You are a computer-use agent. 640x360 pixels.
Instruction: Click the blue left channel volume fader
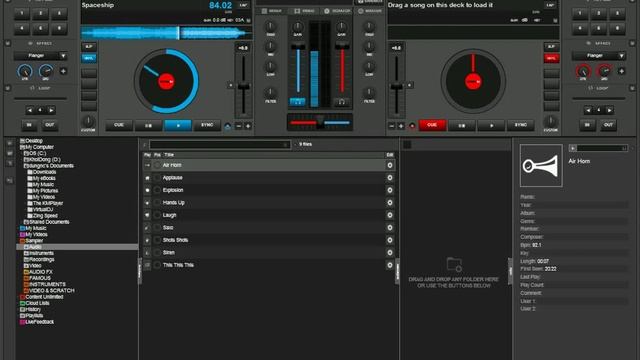(298, 47)
